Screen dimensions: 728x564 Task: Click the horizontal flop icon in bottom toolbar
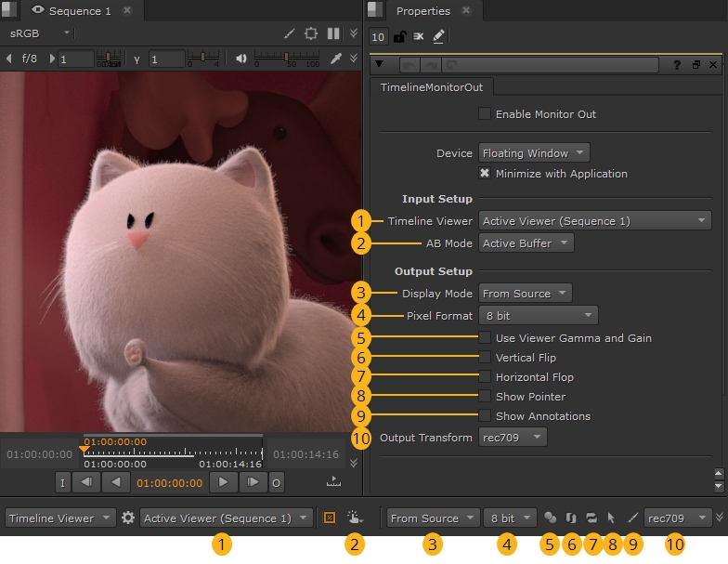point(591,518)
